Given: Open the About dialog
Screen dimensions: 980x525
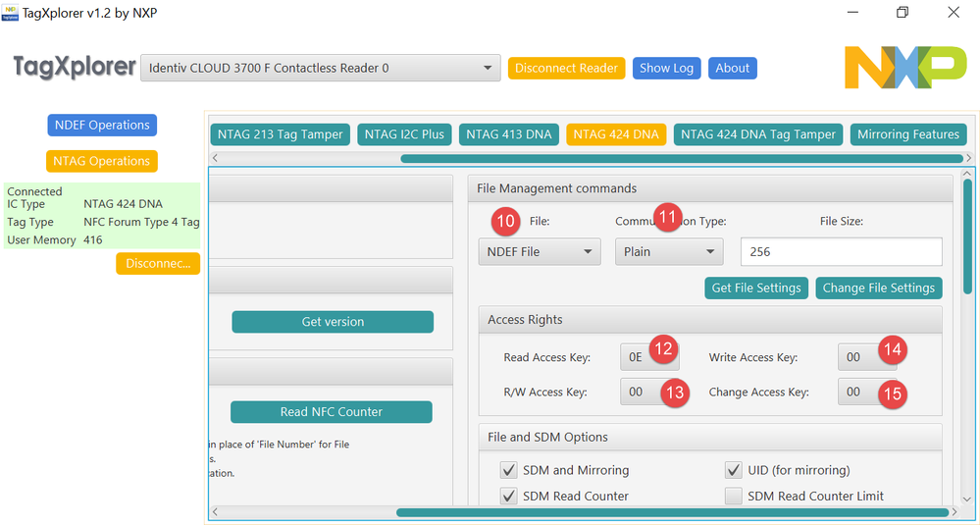Looking at the screenshot, I should coord(733,68).
